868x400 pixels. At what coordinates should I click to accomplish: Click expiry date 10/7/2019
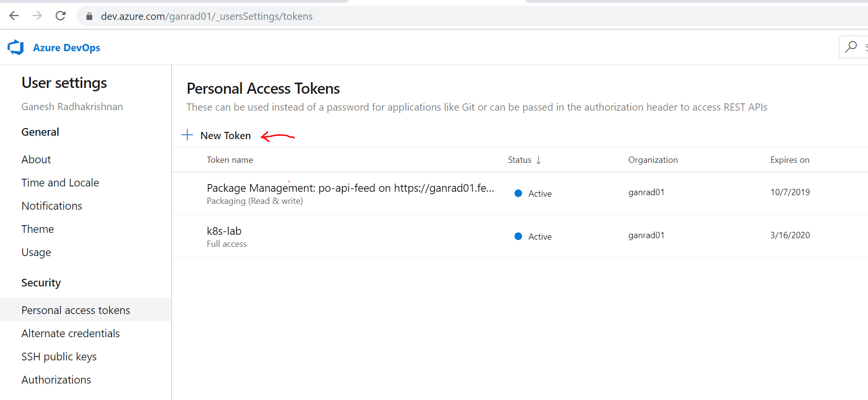(790, 192)
